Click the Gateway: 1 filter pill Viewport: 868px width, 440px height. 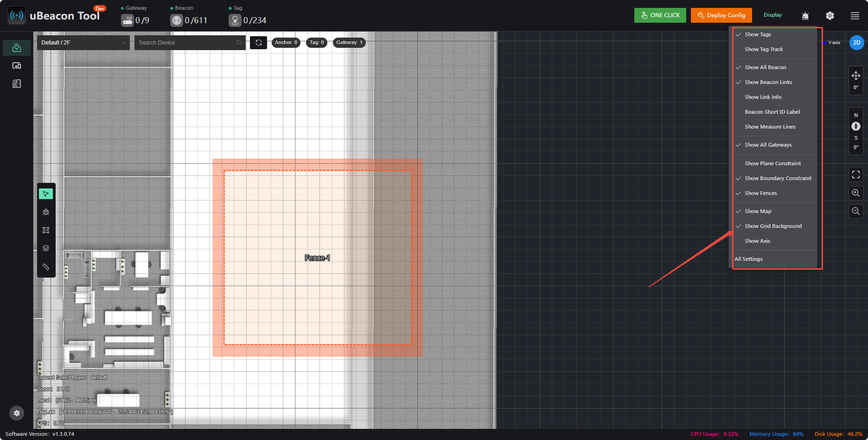tap(349, 43)
